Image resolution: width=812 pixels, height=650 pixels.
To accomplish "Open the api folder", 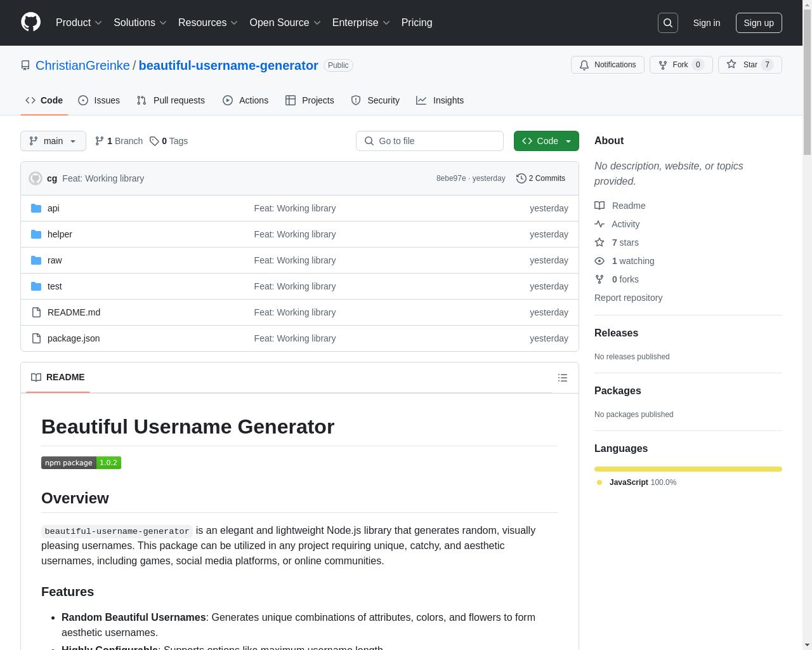I will (x=53, y=208).
